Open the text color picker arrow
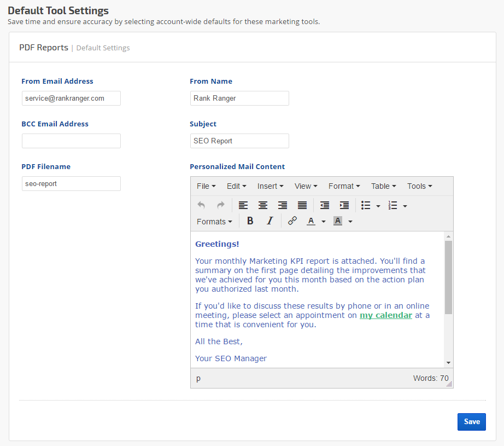Screen dimensions: 504x446 (x=324, y=222)
